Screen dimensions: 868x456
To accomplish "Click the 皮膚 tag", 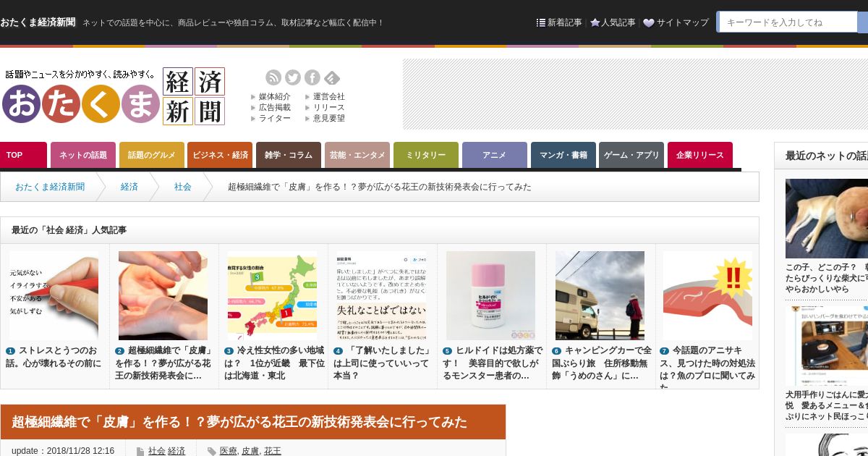I will (250, 451).
